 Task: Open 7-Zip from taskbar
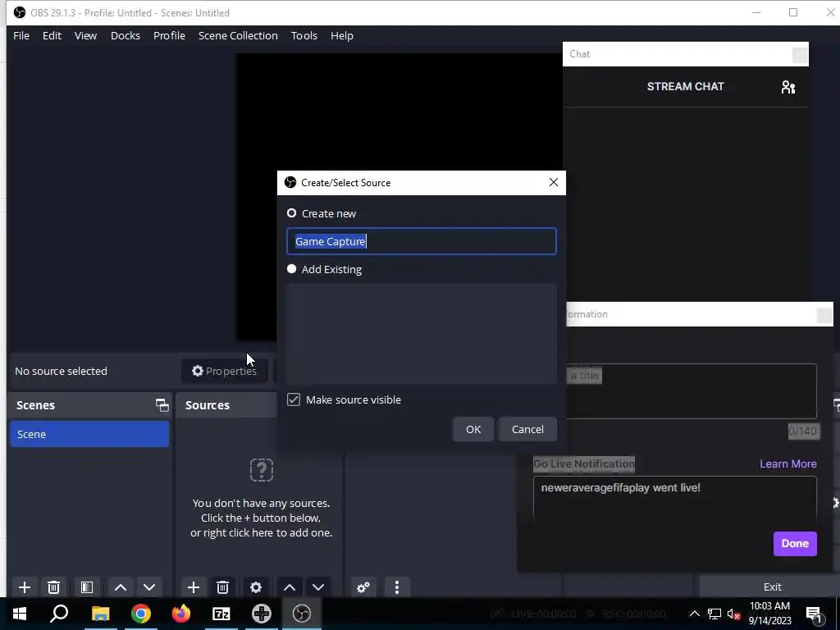pos(221,614)
